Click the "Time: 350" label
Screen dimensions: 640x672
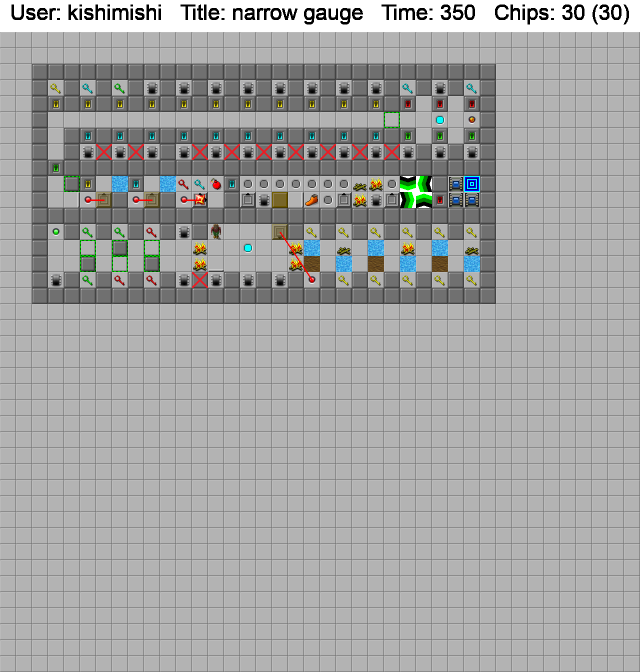tap(428, 13)
